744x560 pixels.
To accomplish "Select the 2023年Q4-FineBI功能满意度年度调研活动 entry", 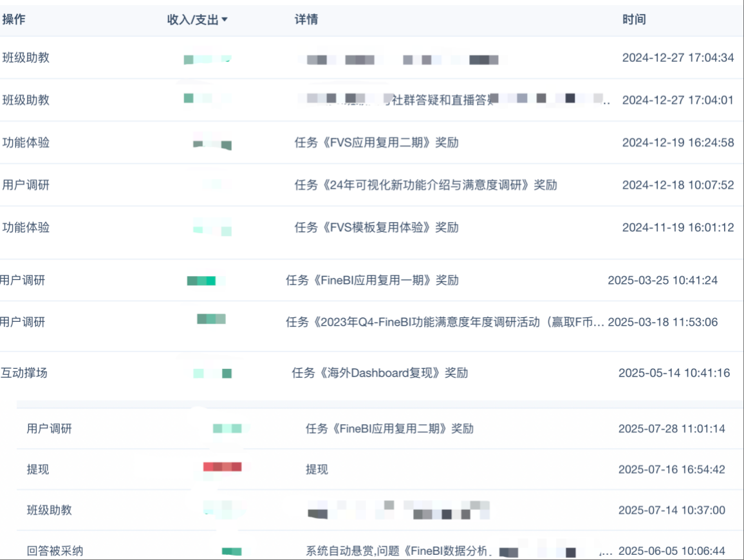I will (x=445, y=322).
